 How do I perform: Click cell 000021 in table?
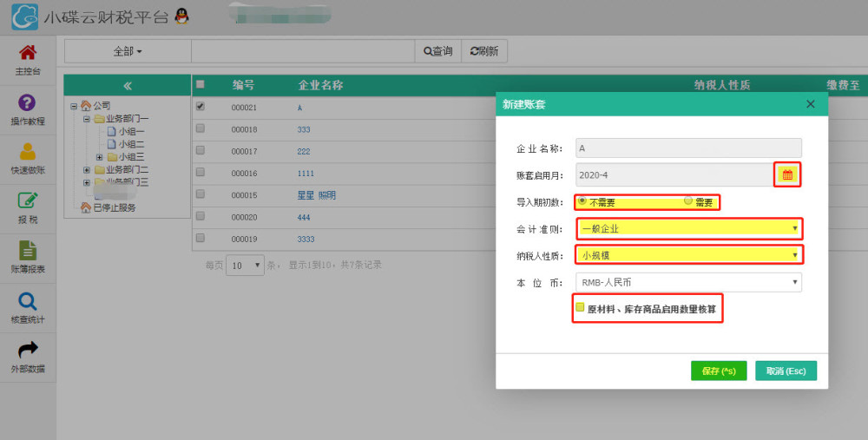tap(244, 108)
